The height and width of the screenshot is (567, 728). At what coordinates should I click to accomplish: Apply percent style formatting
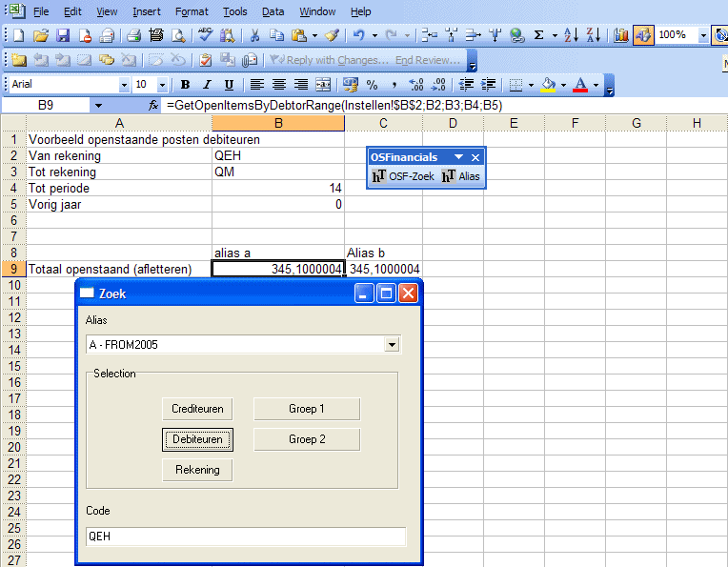point(372,85)
